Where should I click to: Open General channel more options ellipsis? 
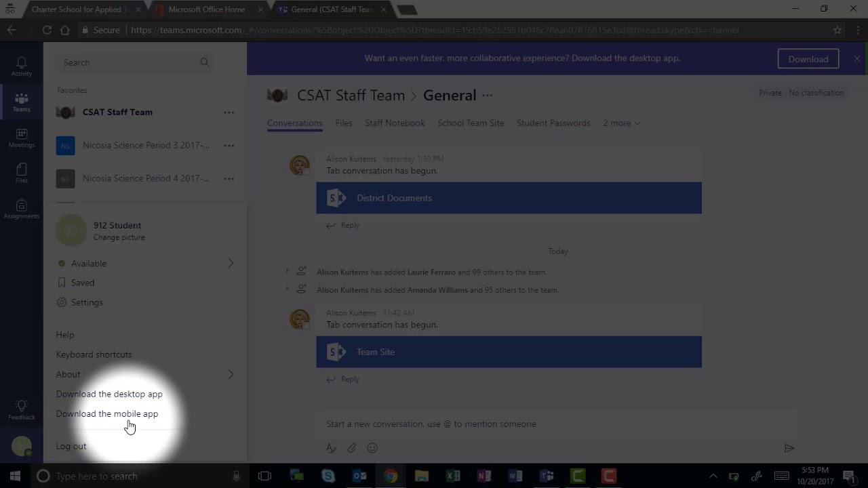pyautogui.click(x=487, y=96)
